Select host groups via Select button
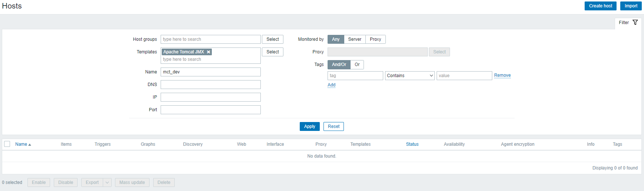This screenshot has width=644, height=191. pyautogui.click(x=273, y=39)
